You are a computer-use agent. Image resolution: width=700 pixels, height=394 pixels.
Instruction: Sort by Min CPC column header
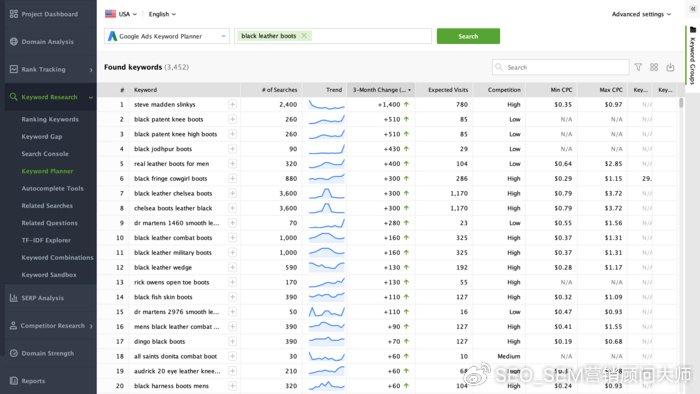pos(551,90)
